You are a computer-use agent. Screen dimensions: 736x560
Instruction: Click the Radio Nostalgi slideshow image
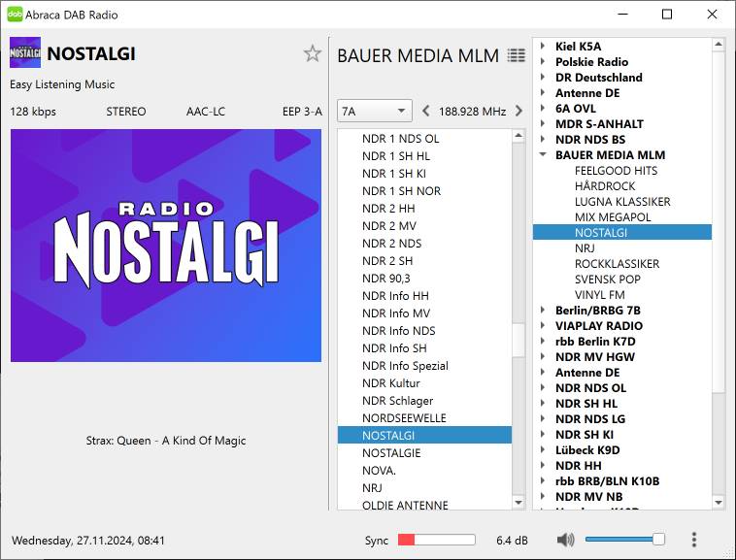tap(166, 246)
